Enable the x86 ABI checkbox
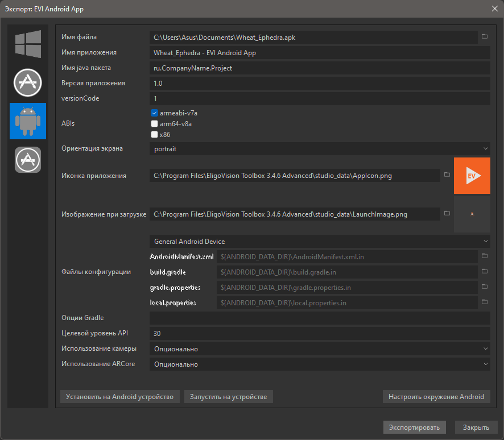 (x=154, y=135)
